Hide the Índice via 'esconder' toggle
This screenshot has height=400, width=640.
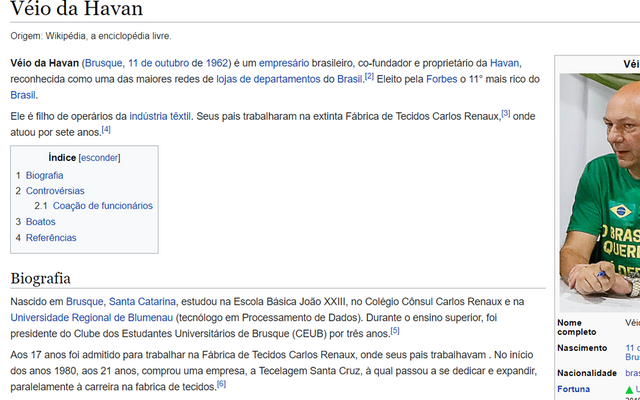[x=99, y=158]
